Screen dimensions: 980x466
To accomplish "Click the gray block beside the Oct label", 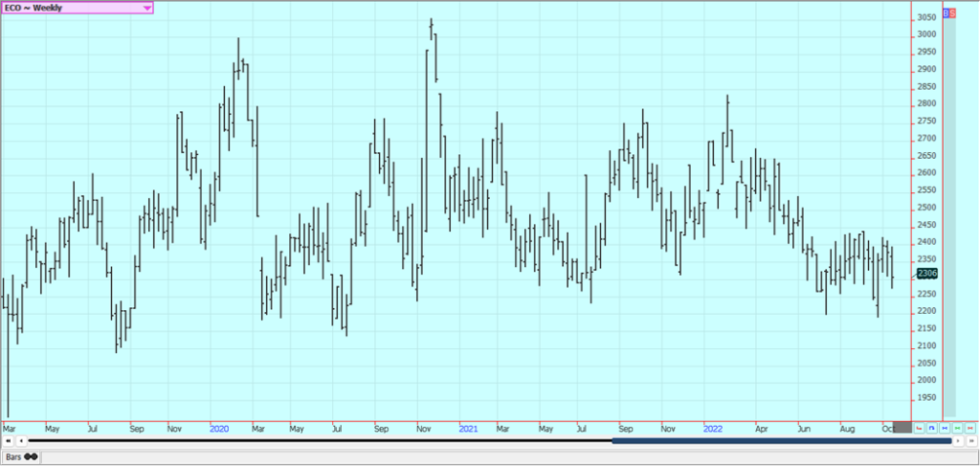I will (902, 428).
